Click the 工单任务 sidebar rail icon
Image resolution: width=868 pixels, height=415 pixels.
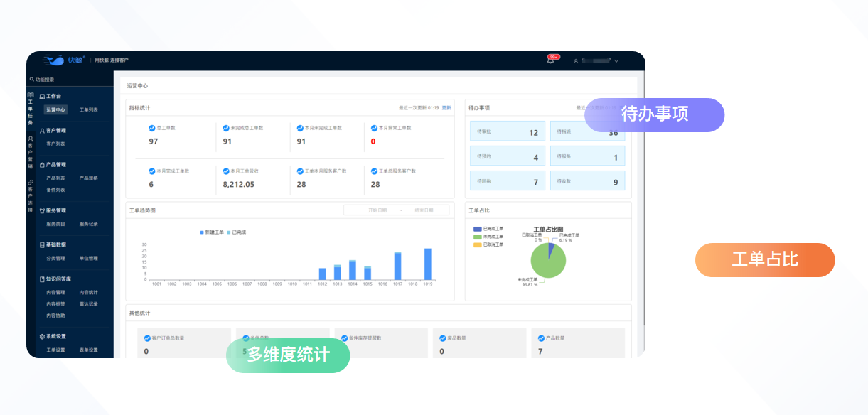pyautogui.click(x=31, y=95)
